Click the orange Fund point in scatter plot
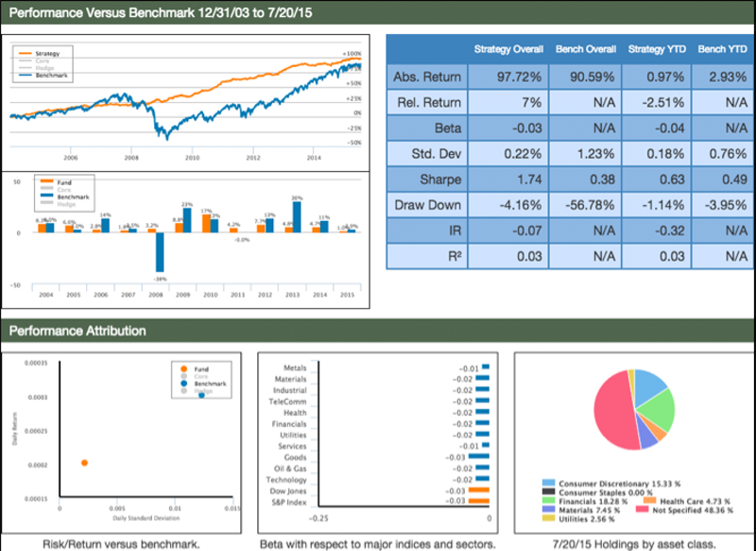The width and height of the screenshot is (756, 551). [84, 463]
